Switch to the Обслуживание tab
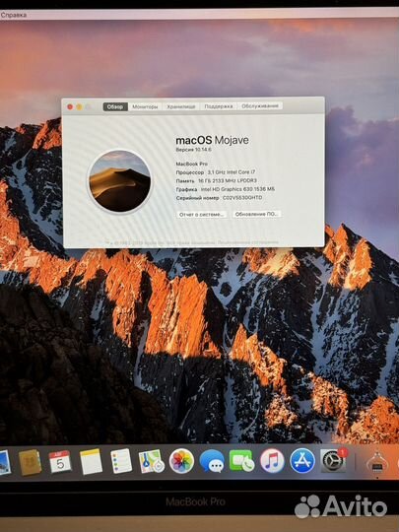This screenshot has width=399, height=532. pos(260,105)
